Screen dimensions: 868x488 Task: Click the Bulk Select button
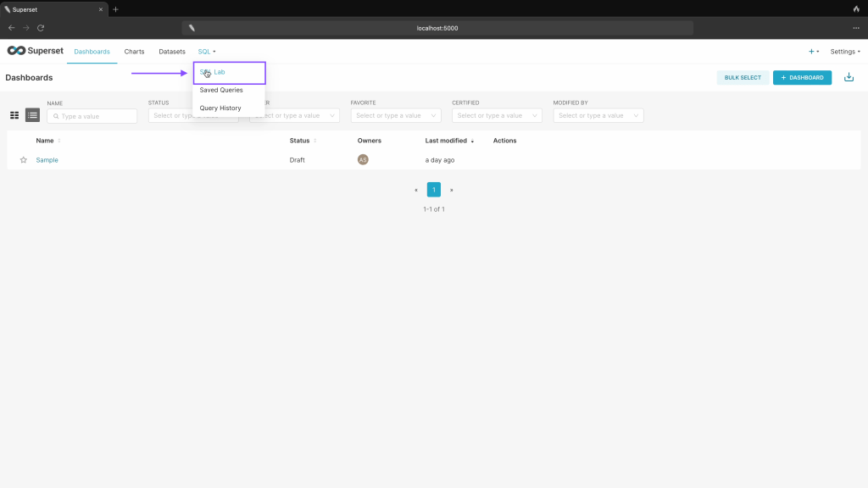[x=743, y=77]
